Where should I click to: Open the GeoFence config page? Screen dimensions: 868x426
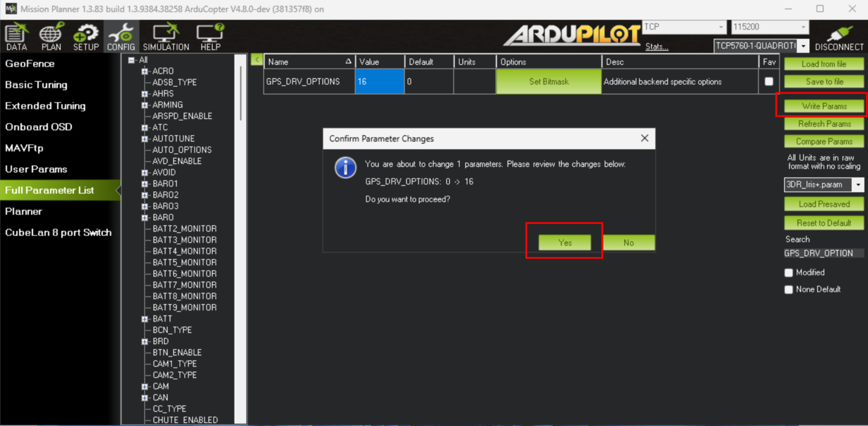pos(30,63)
